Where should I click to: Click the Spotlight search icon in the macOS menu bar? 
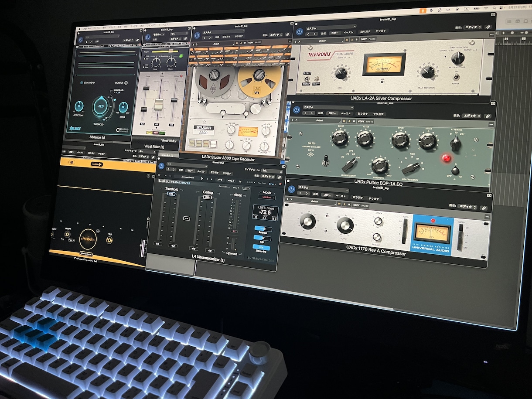pos(495,9)
